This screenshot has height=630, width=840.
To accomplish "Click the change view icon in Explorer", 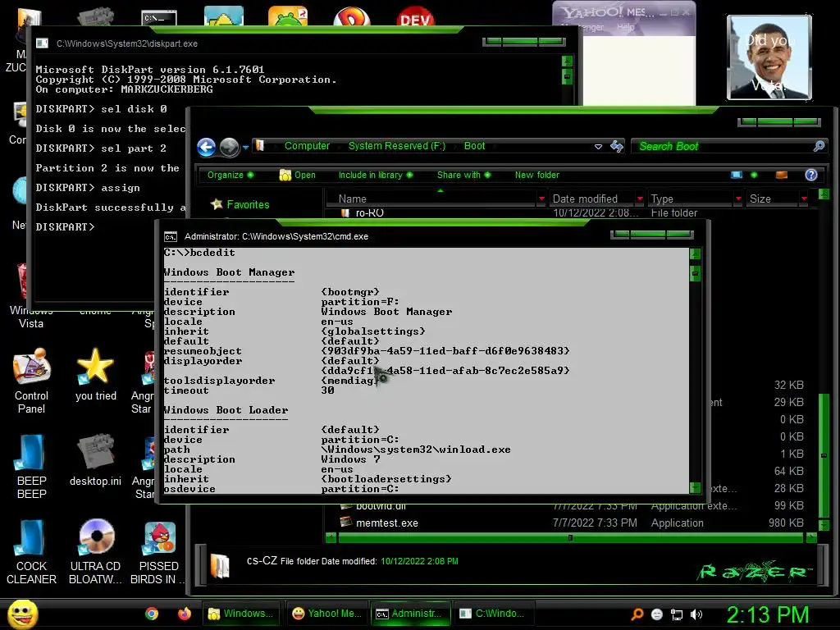I will pos(737,176).
